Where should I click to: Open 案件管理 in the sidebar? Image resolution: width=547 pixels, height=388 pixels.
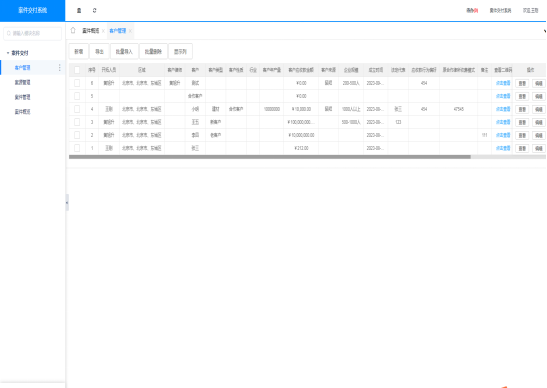point(22,97)
